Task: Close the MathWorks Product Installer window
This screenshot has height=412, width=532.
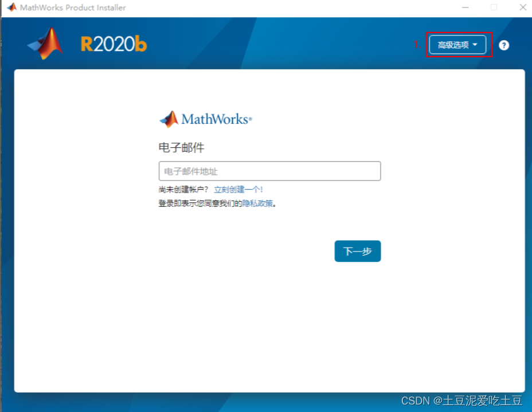Action: point(523,7)
